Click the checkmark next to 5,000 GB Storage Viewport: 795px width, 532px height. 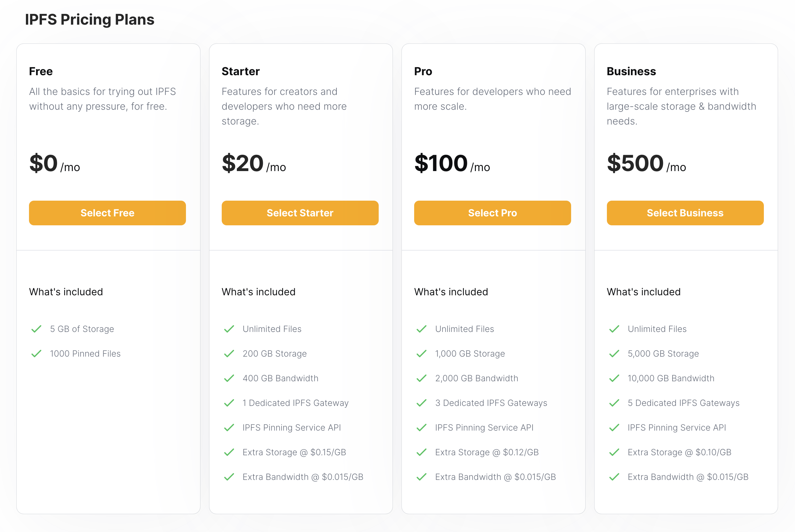point(614,354)
